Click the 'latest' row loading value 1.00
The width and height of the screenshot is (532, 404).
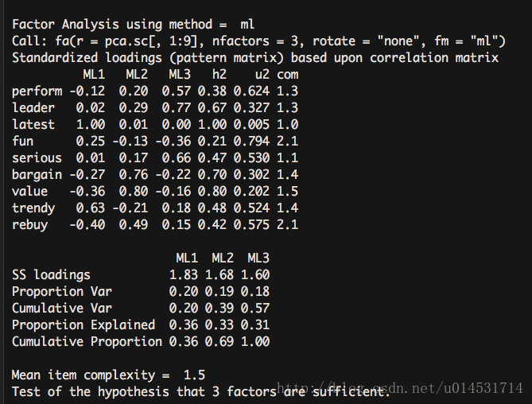coord(91,125)
